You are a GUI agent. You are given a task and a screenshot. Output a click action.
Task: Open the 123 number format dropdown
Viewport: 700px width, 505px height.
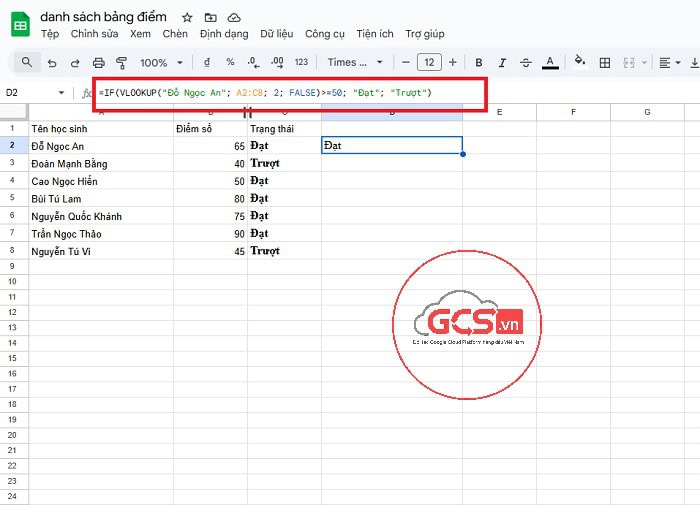(x=301, y=62)
